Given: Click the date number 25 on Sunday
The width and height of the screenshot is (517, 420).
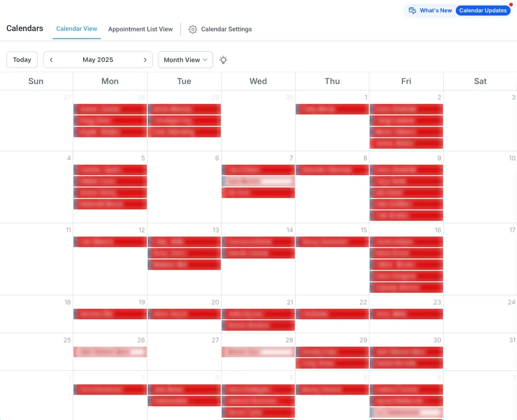Looking at the screenshot, I should (67, 340).
